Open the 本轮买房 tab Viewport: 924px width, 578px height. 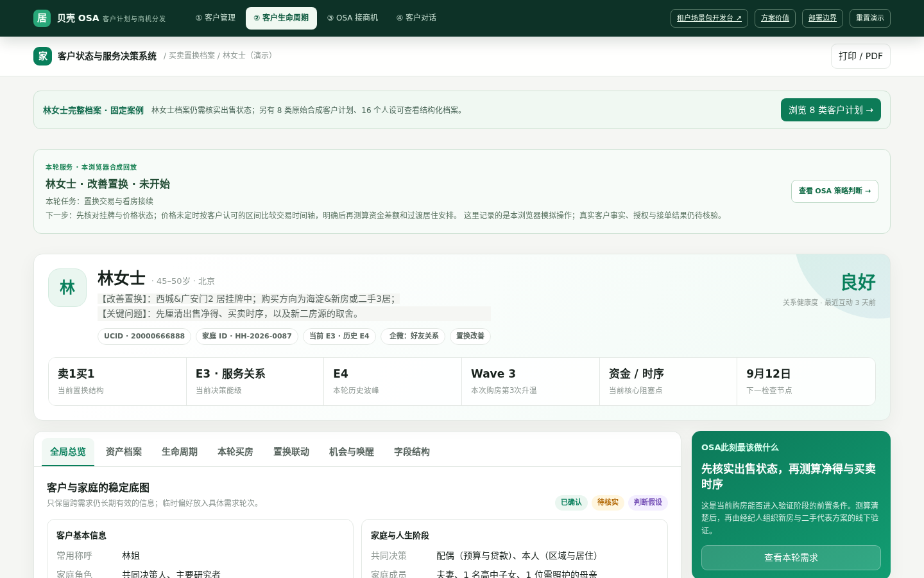(x=235, y=451)
